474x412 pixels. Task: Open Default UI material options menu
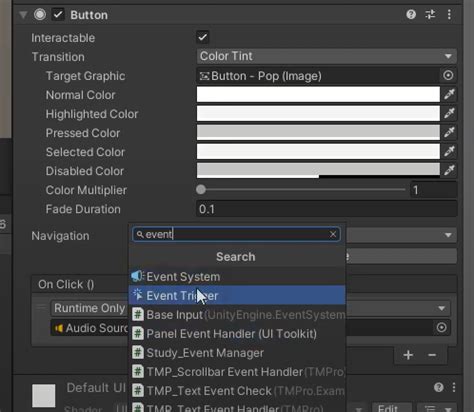454,387
